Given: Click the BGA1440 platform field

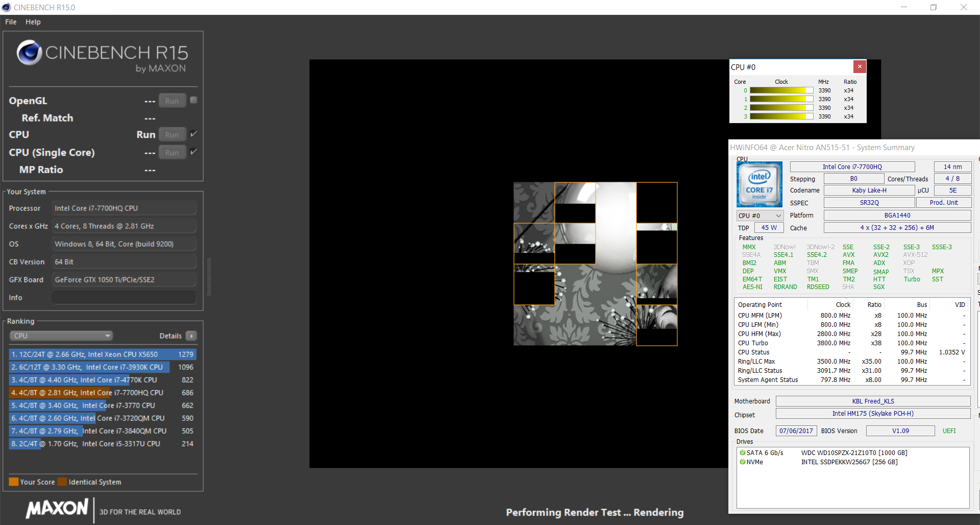Looking at the screenshot, I should (897, 215).
